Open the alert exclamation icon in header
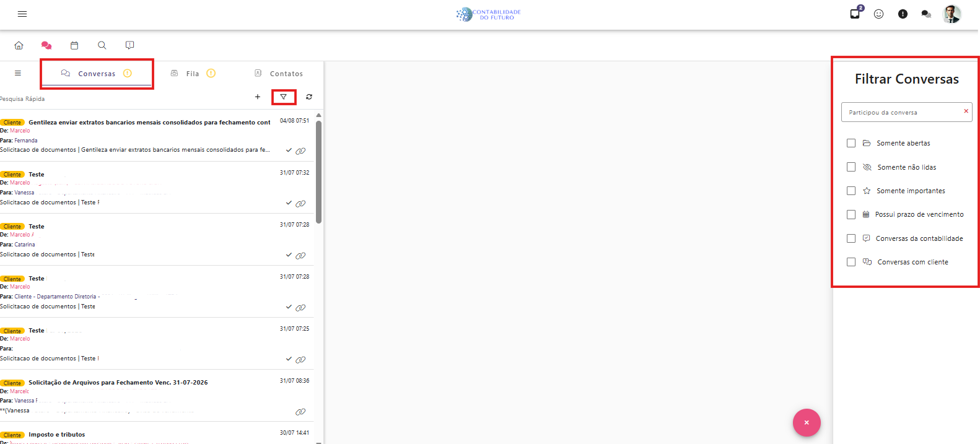Image resolution: width=980 pixels, height=444 pixels. (903, 14)
